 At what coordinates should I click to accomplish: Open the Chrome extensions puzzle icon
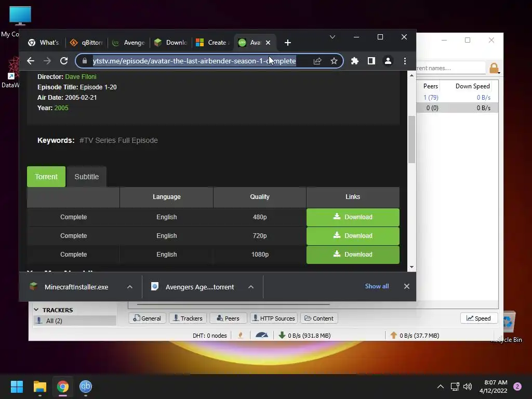(354, 61)
